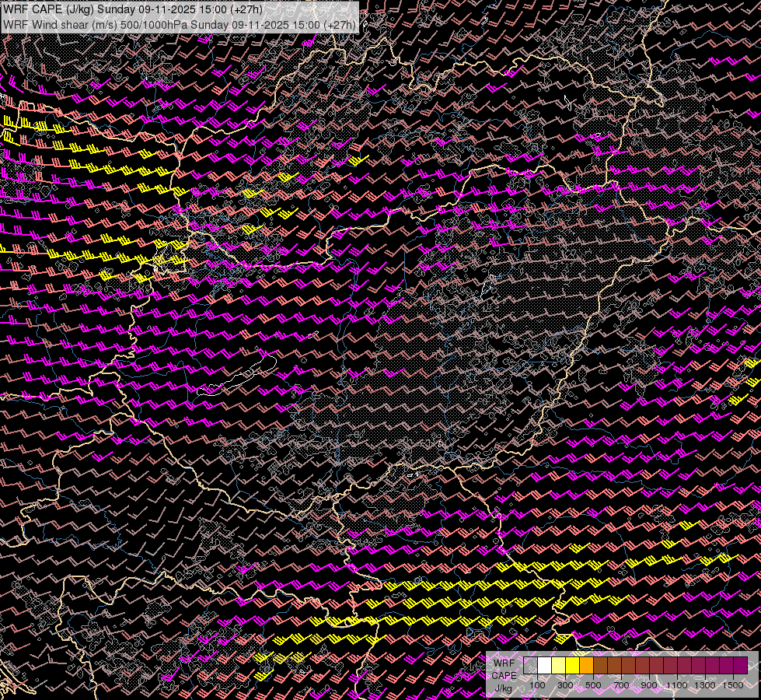Click the "CAPE" text inside the legend box
Viewport: 761px width, 700px height.
tap(504, 675)
